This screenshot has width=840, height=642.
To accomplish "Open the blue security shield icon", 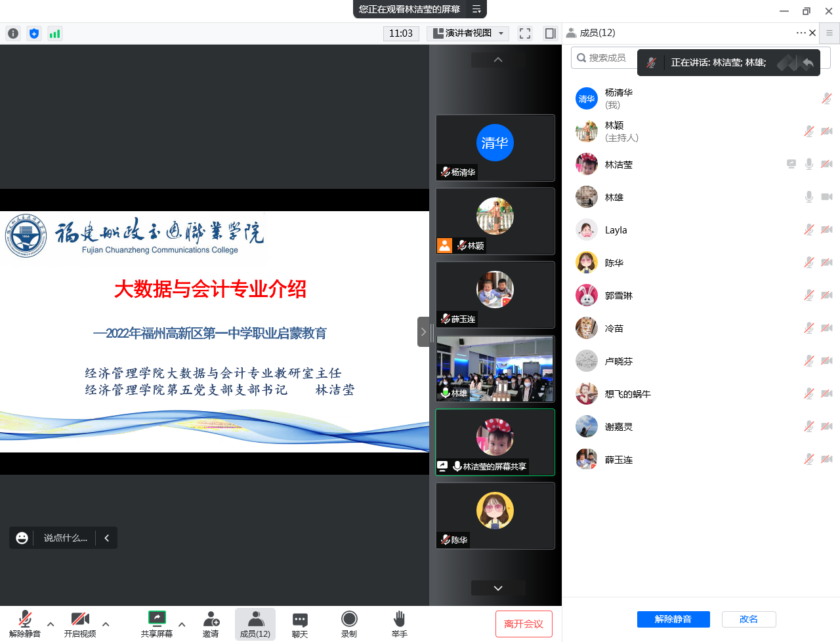I will 34,33.
